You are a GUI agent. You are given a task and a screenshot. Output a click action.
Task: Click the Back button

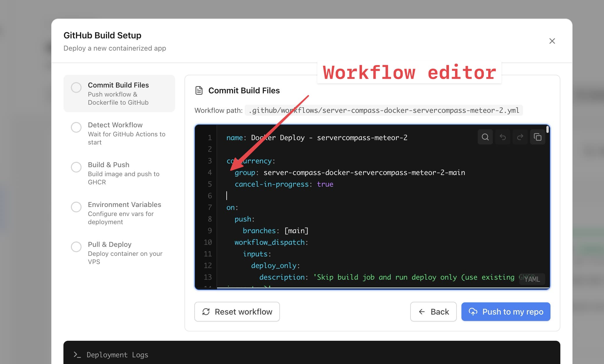click(433, 312)
